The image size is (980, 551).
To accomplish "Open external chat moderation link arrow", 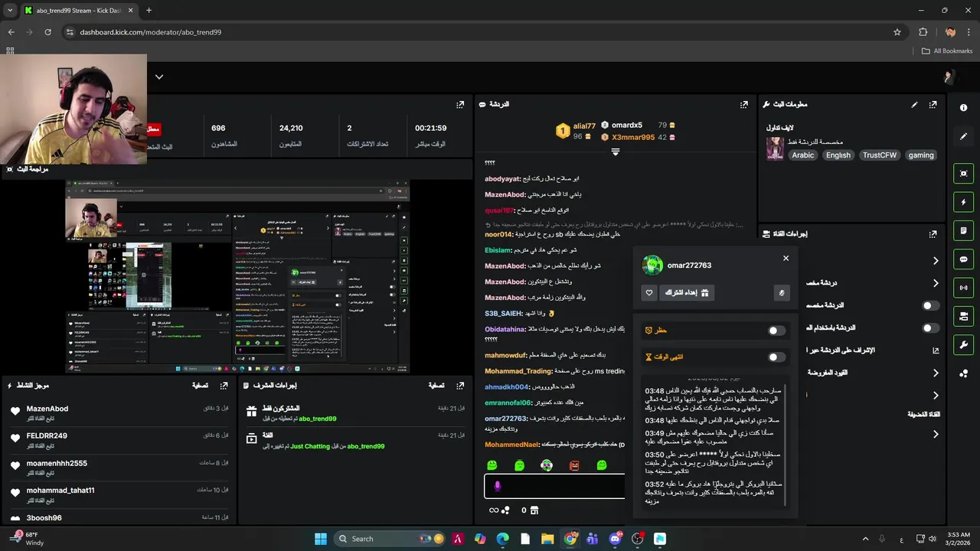I will click(x=935, y=350).
